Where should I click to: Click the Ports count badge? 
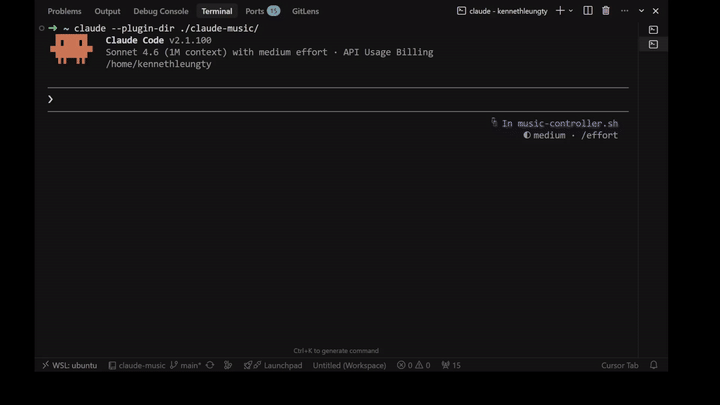click(274, 11)
